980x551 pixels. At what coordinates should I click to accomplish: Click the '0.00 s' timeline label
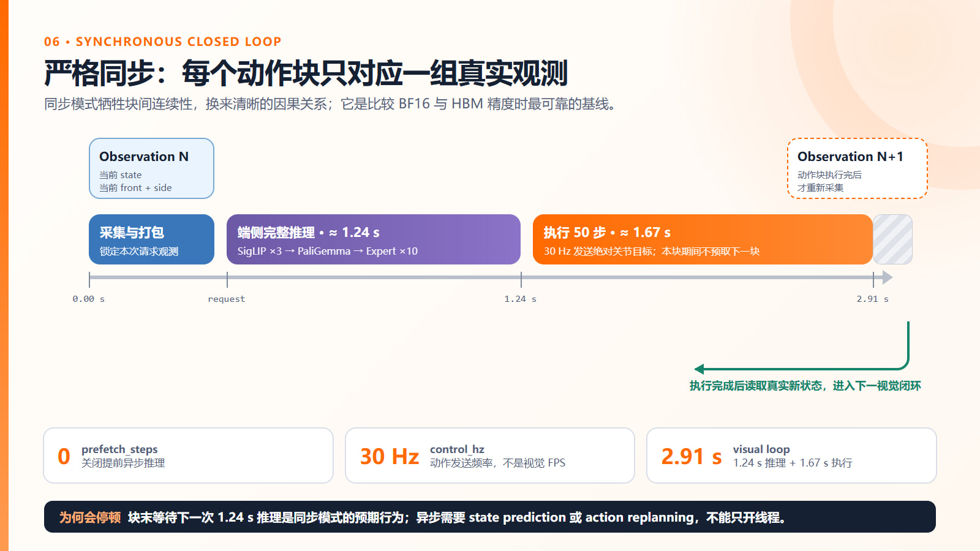pos(88,299)
